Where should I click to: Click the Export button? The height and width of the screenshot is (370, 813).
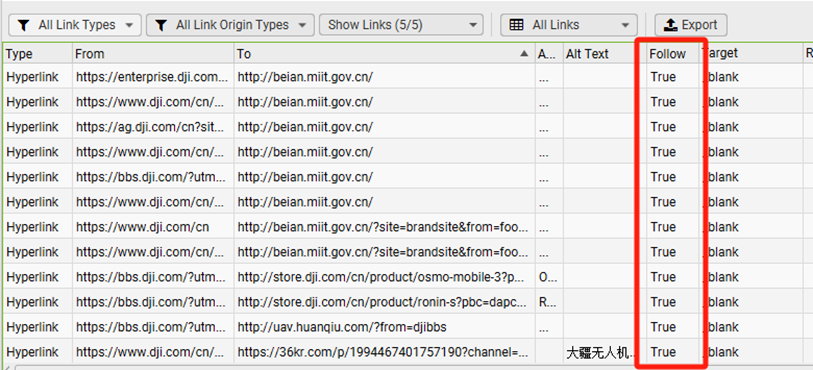coord(691,25)
